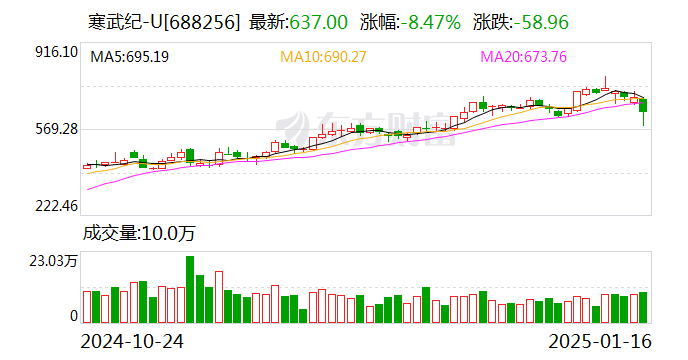The height and width of the screenshot is (360, 688).
Task: Click the 916.10 price axis label
Action: pos(57,52)
